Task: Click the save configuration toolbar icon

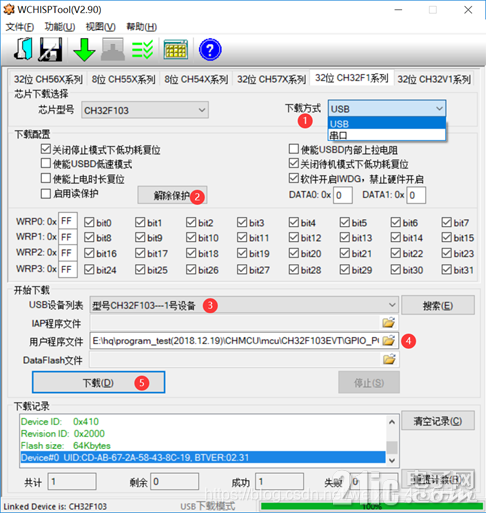Action: coord(51,49)
